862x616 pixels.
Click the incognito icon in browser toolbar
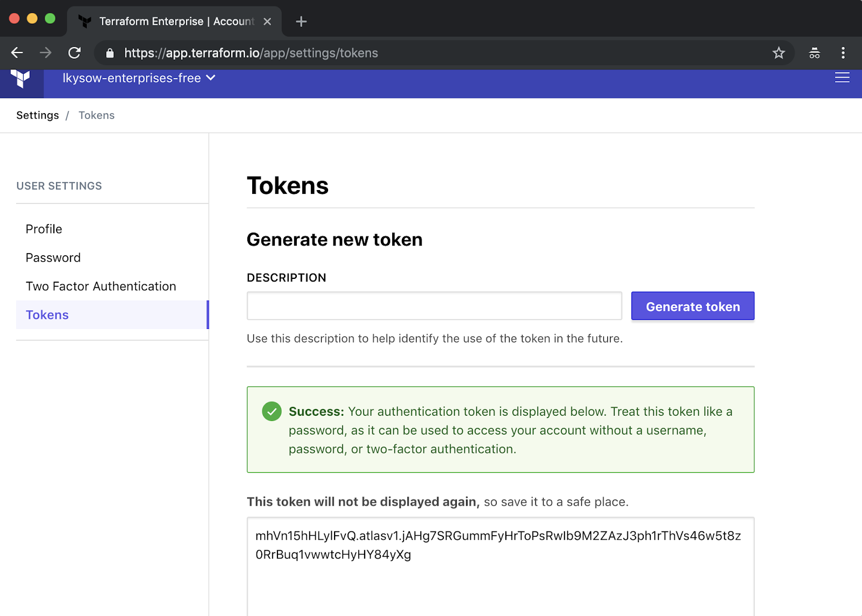coord(815,53)
